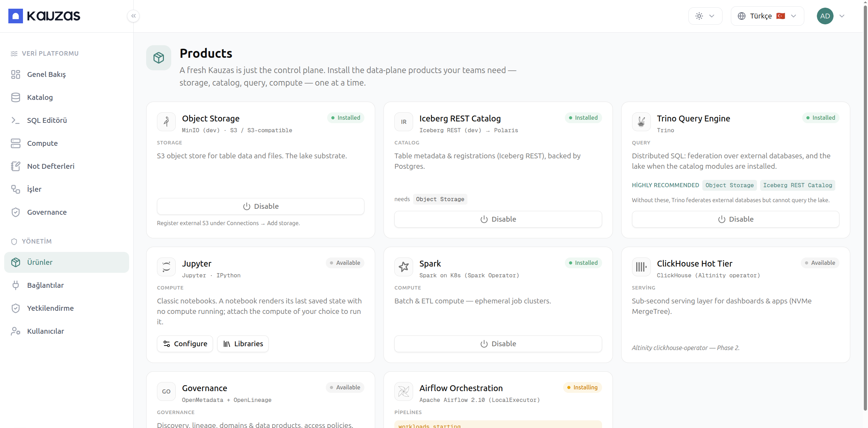Viewport: 868px width, 428px height.
Task: Click the Kullanıcılar user-settings icon
Action: coord(16,331)
